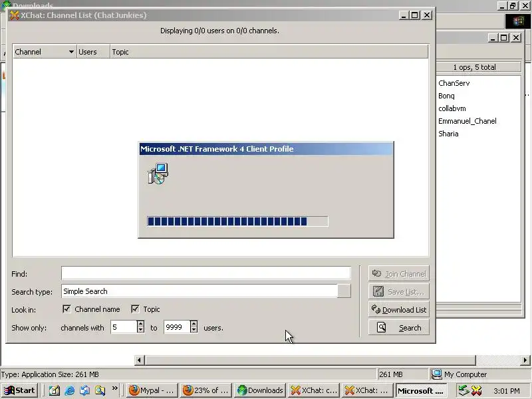The image size is (532, 399).
Task: Click the horizontal scrollbar right arrow
Action: coord(525,360)
